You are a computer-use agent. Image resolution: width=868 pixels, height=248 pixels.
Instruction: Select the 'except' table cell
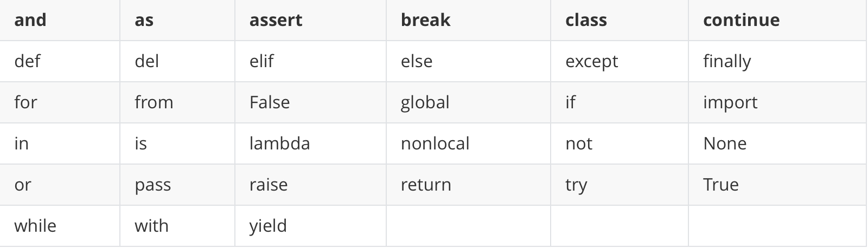(620, 61)
